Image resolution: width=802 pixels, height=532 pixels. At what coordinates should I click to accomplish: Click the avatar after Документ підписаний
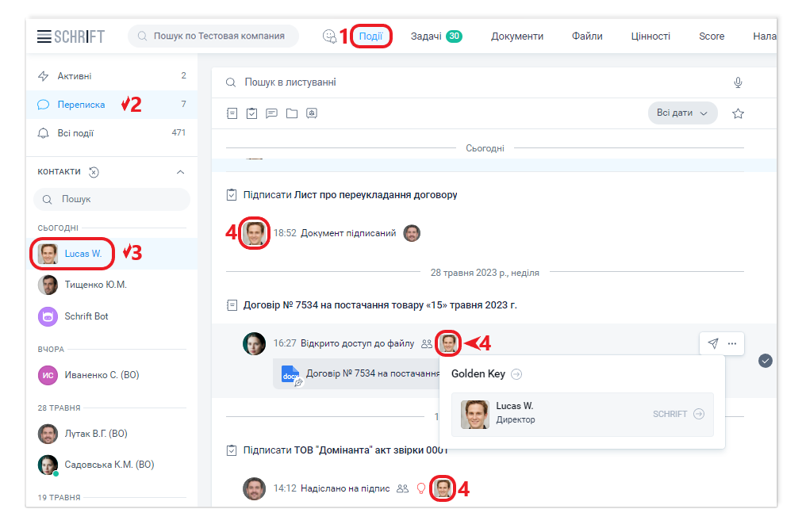tap(412, 233)
